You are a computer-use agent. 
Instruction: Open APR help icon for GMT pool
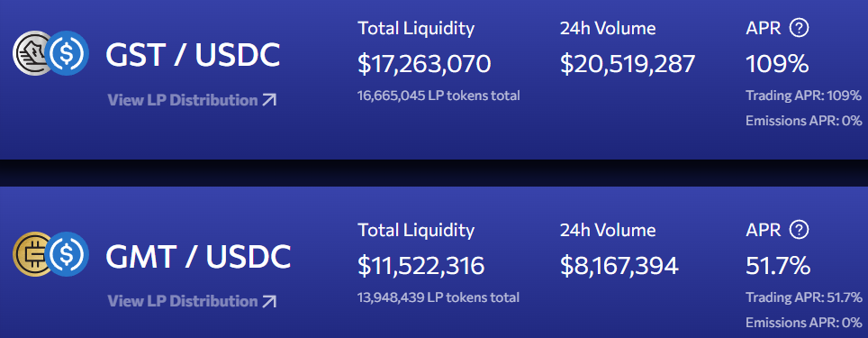click(x=799, y=230)
